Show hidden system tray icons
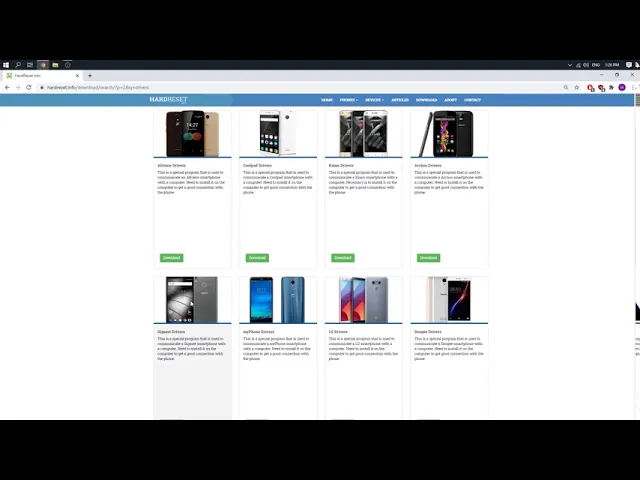The image size is (640, 480). (570, 65)
